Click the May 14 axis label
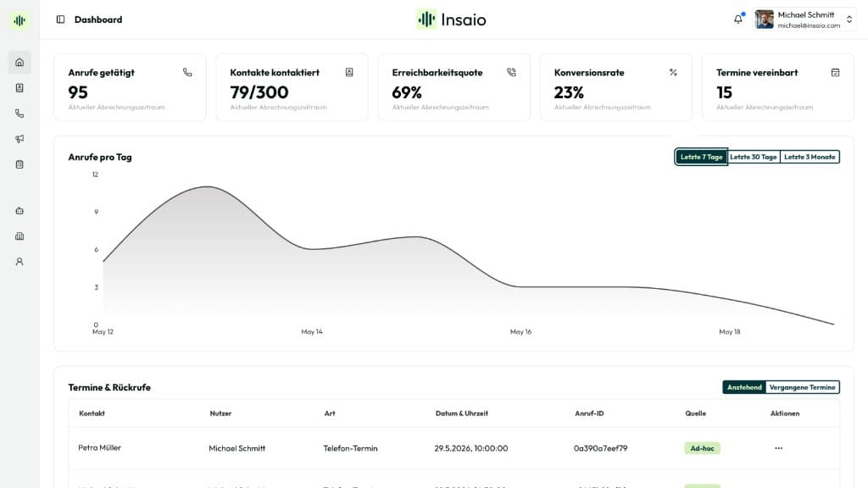The image size is (868, 488). pyautogui.click(x=312, y=332)
